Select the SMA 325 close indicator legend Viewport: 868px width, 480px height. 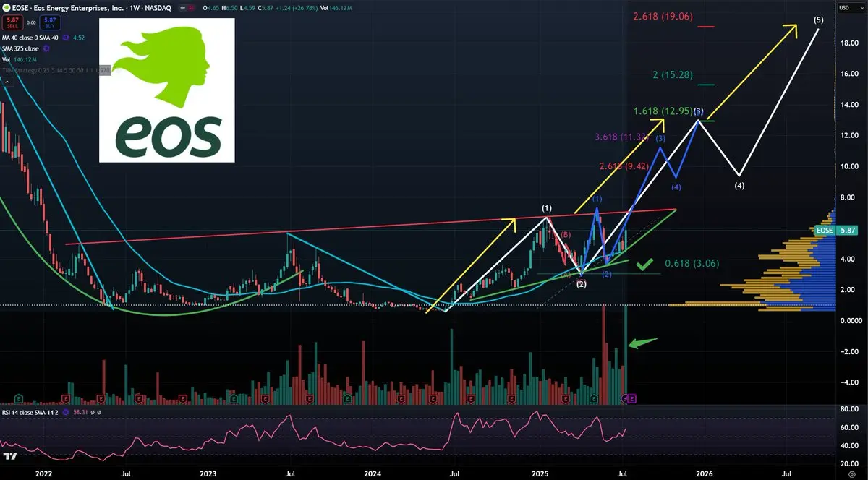(x=20, y=48)
